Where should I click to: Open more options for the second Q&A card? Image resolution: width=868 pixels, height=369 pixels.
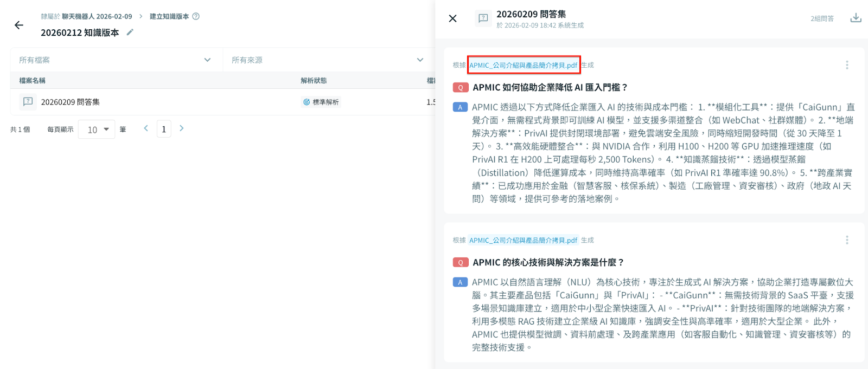pyautogui.click(x=846, y=240)
